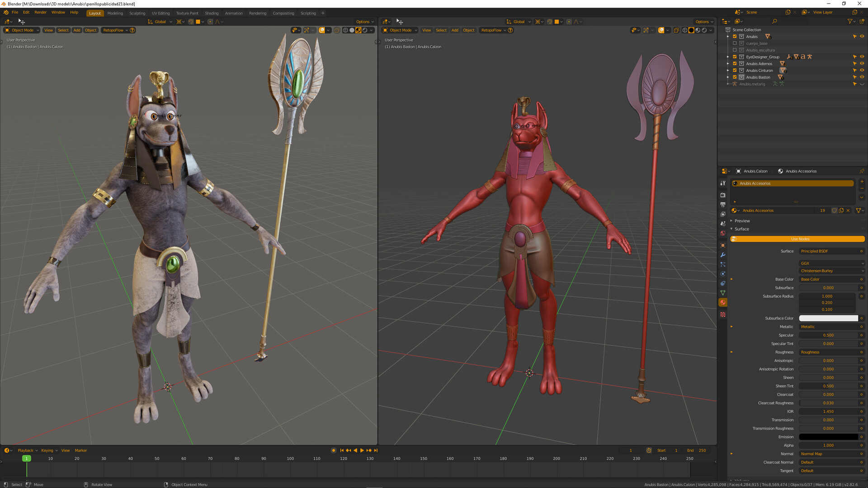Open the Render menu
868x488 pixels.
pyautogui.click(x=40, y=12)
